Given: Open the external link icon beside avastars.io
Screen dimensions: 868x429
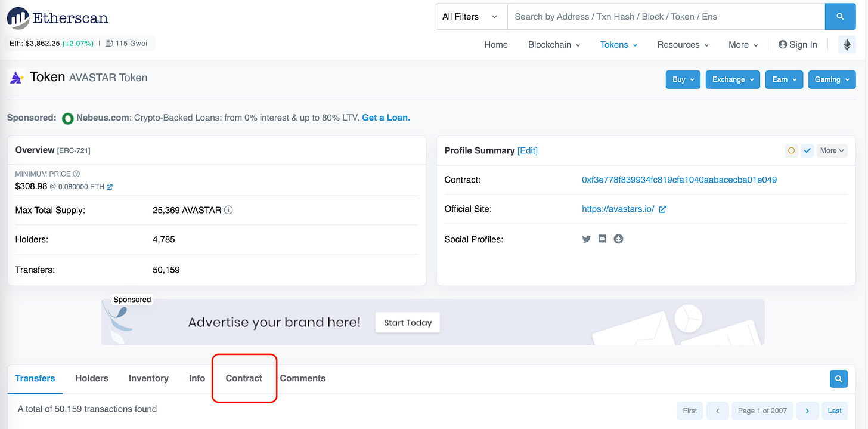Looking at the screenshot, I should pyautogui.click(x=662, y=209).
